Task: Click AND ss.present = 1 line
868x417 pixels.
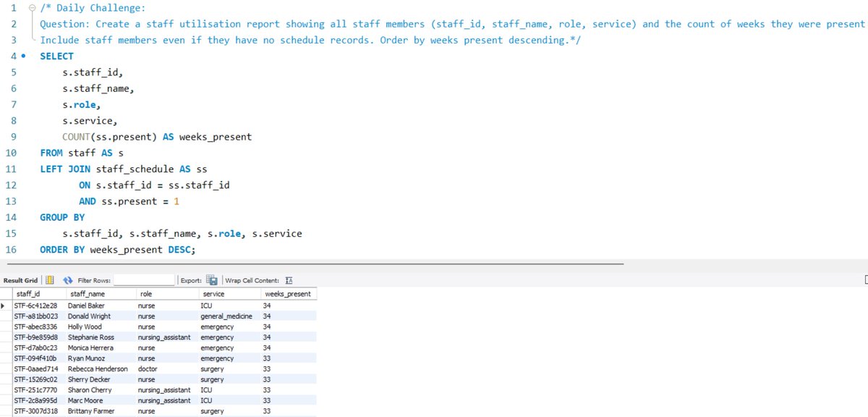Action: coord(129,201)
